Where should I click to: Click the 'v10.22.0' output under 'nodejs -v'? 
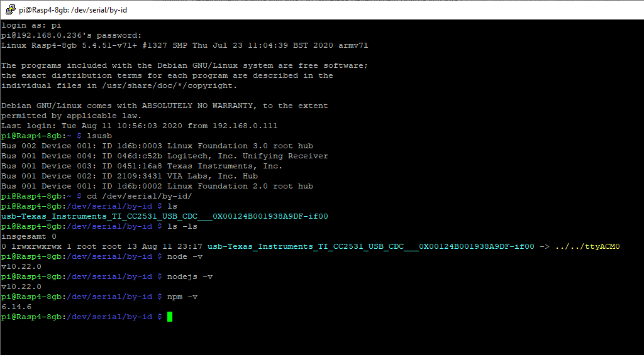(21, 287)
